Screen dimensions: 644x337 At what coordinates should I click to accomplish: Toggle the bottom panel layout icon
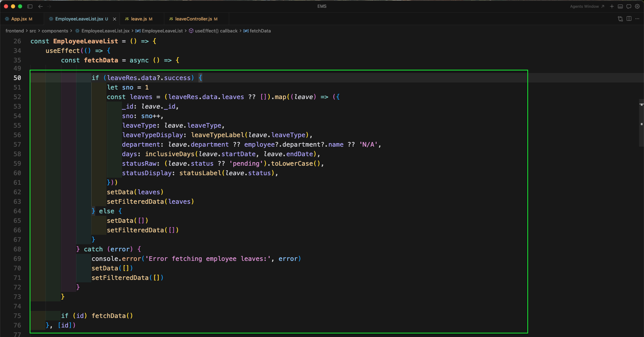point(620,6)
